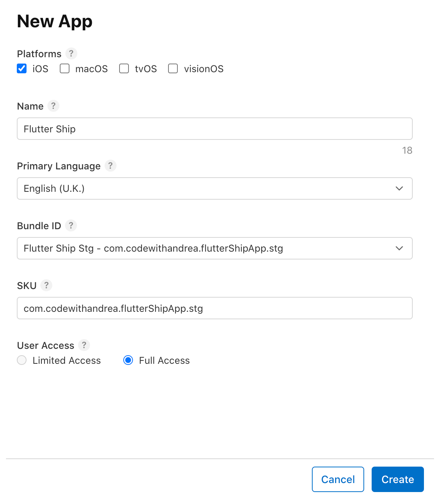The height and width of the screenshot is (504, 440).
Task: Open the Bundle ID dropdown
Action: point(399,248)
